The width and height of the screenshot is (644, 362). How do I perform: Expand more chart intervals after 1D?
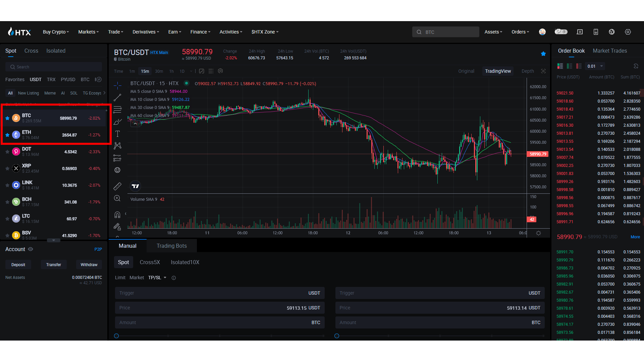tap(191, 71)
